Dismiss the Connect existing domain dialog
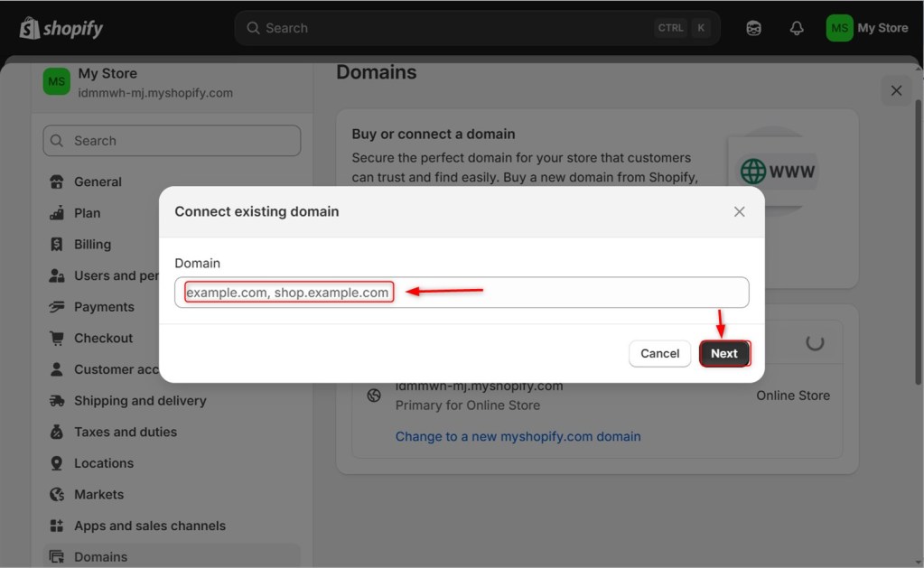The width and height of the screenshot is (924, 568). (739, 211)
